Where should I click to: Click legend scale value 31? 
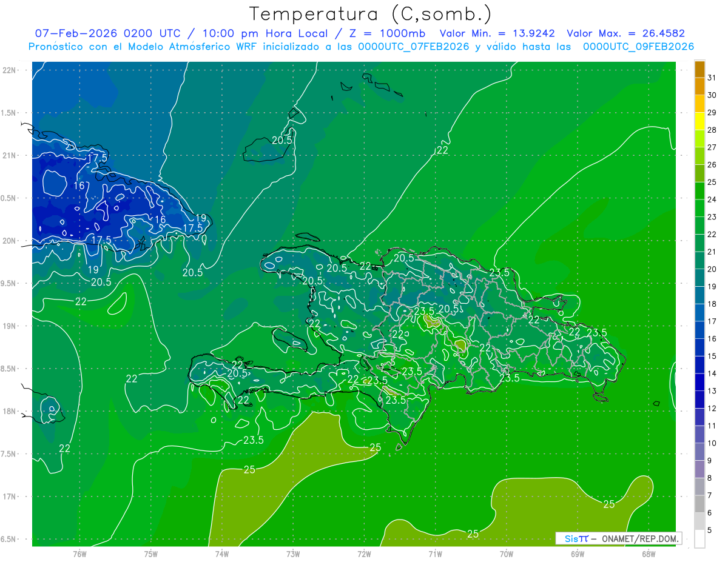click(712, 78)
